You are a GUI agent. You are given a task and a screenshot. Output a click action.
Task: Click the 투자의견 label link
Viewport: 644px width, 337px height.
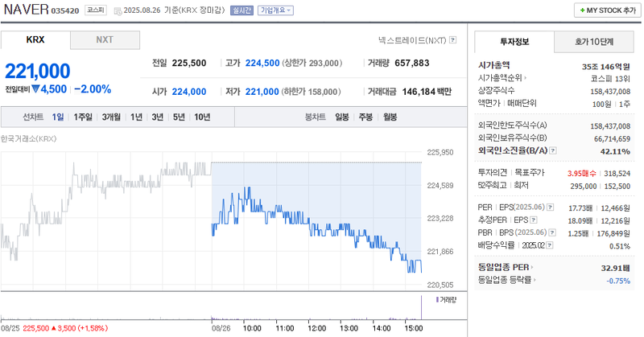pyautogui.click(x=493, y=173)
